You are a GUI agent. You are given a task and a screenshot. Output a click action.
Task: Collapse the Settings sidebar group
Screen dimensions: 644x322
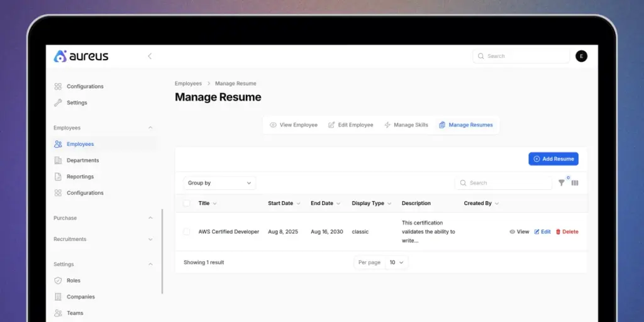[x=150, y=264]
